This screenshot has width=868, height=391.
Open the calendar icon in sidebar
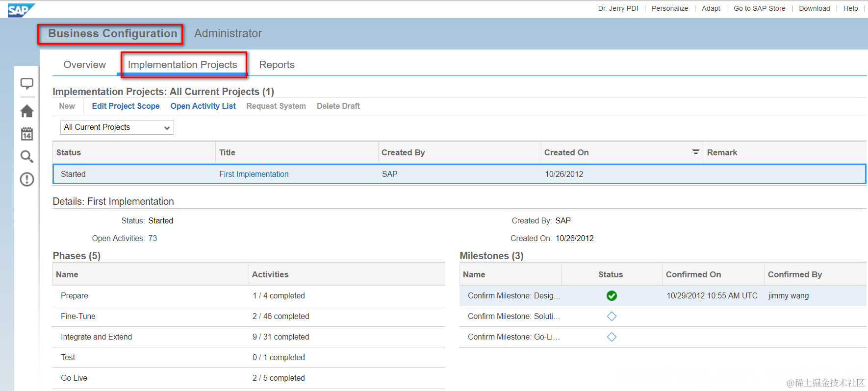27,134
